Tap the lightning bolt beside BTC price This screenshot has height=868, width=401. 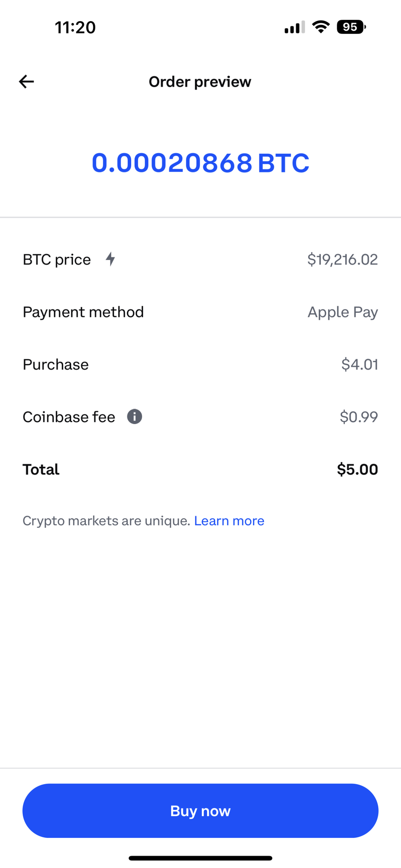coord(110,259)
